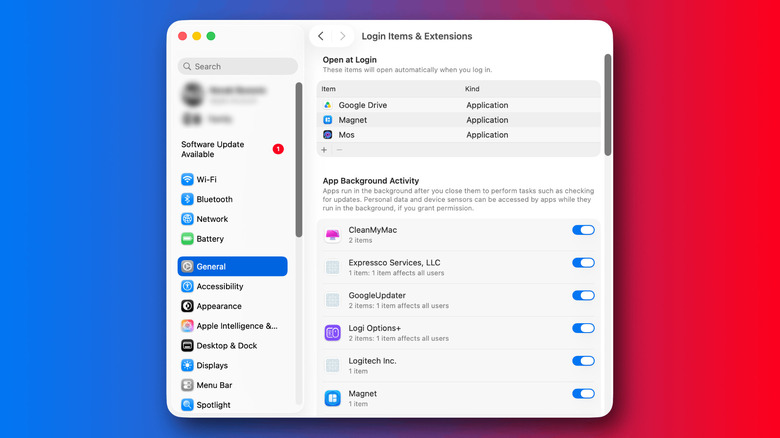Open Bluetooth settings pane
Viewport: 780px width, 438px height.
pyautogui.click(x=232, y=199)
